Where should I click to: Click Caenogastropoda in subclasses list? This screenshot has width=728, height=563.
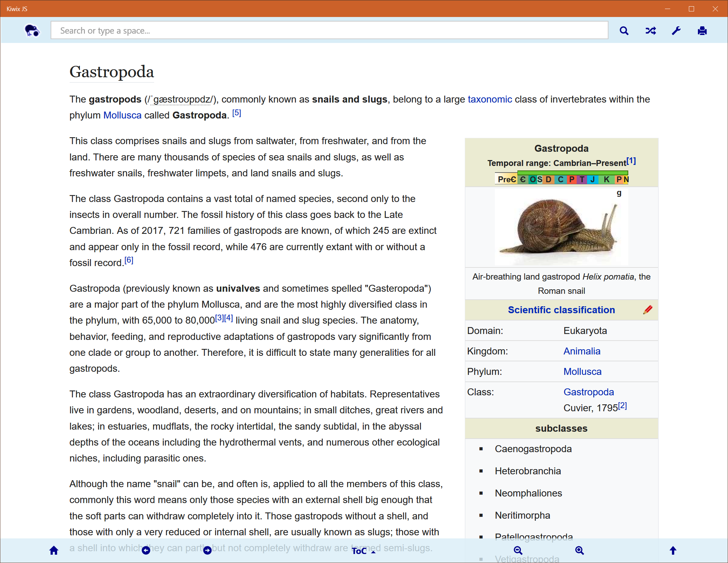point(533,449)
